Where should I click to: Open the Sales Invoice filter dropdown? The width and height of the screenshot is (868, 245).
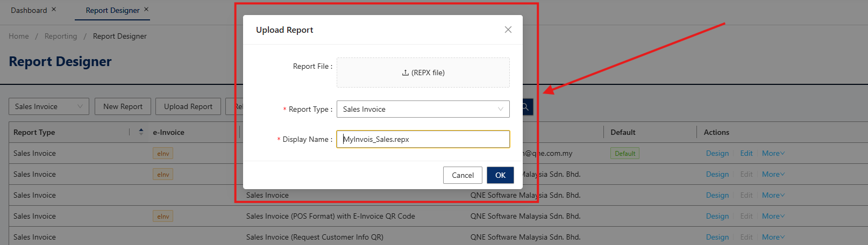click(49, 106)
